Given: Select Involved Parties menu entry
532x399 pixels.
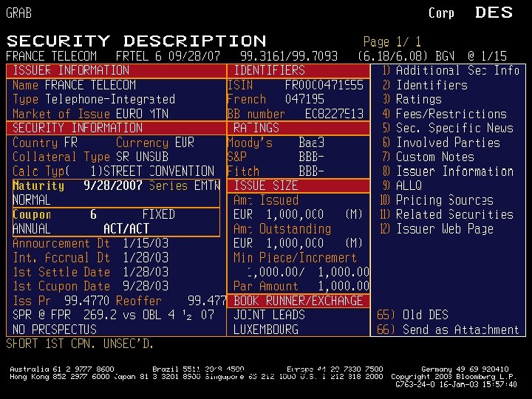Looking at the screenshot, I should tap(441, 143).
